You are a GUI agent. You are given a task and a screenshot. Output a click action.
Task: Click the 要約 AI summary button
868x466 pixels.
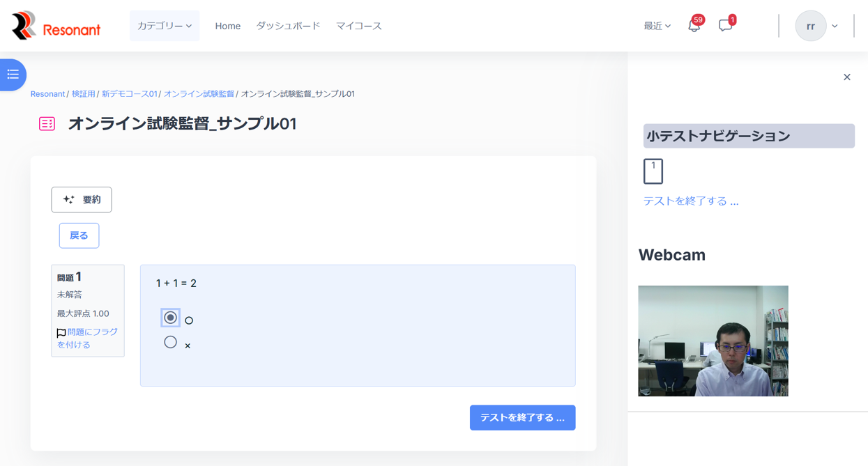click(x=82, y=200)
